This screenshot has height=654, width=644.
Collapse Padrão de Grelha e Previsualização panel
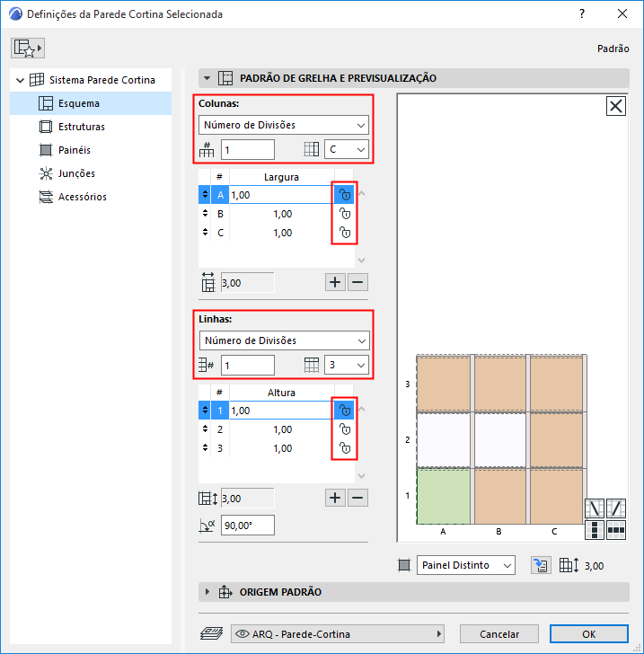[x=207, y=78]
